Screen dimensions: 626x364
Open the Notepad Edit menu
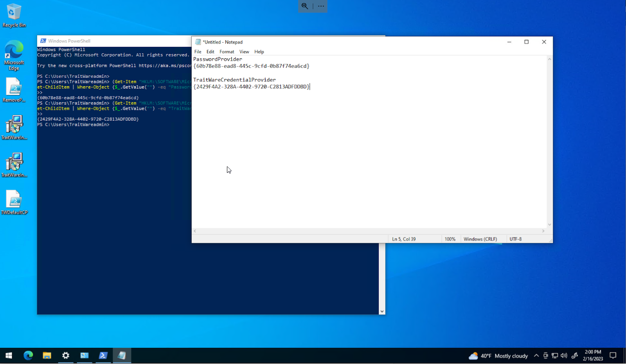210,52
